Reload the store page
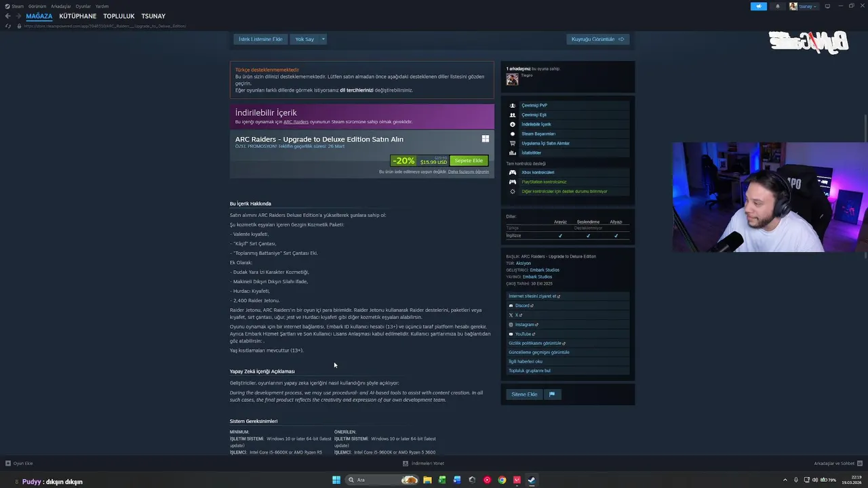Screen dimensions: 868x488 tap(8, 26)
